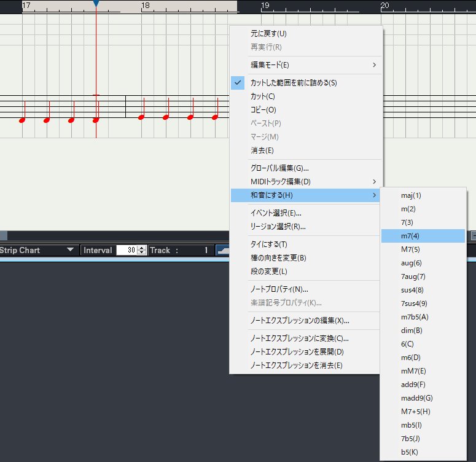Click the horizontal scrollbar thumb at left

[3, 235]
